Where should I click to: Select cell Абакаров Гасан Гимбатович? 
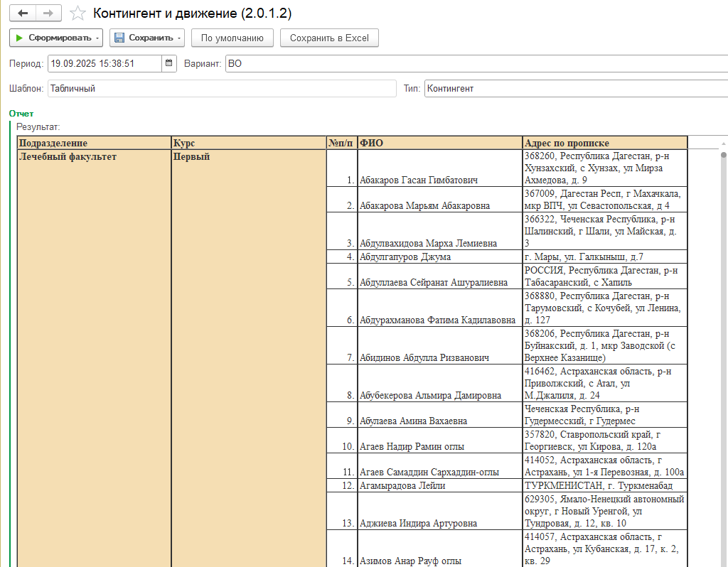click(418, 180)
